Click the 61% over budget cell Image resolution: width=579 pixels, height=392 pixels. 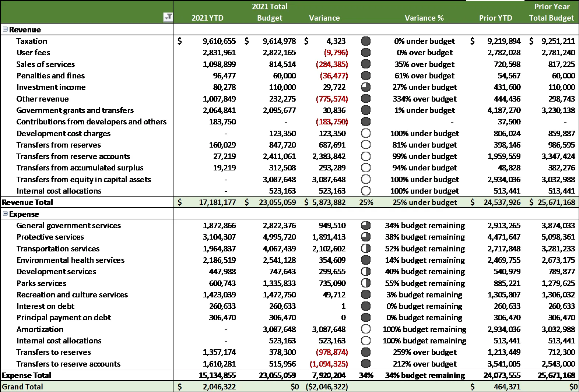424,75
